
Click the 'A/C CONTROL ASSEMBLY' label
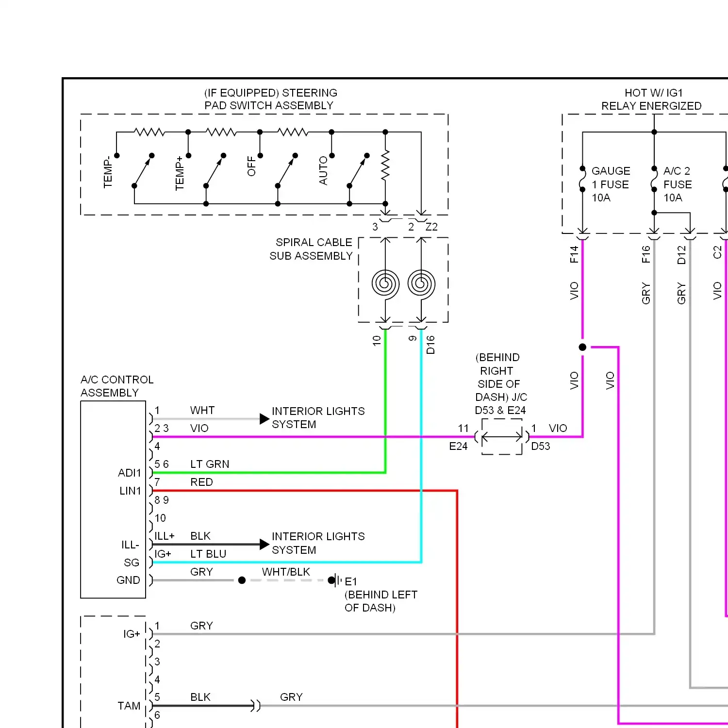117,386
